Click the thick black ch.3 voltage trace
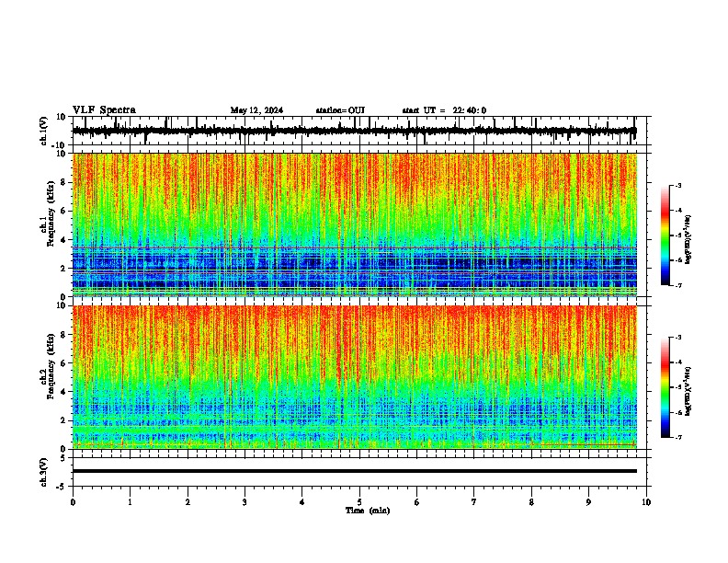 pyautogui.click(x=355, y=471)
